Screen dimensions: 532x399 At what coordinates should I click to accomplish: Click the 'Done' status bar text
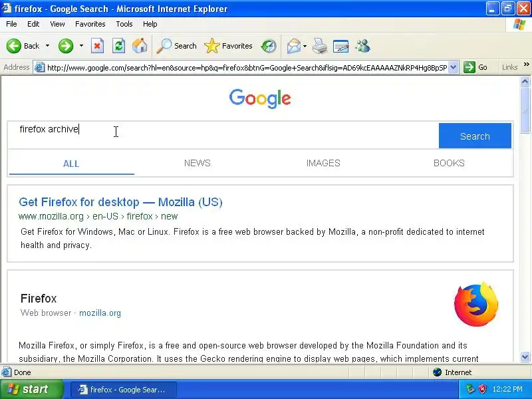[23, 372]
